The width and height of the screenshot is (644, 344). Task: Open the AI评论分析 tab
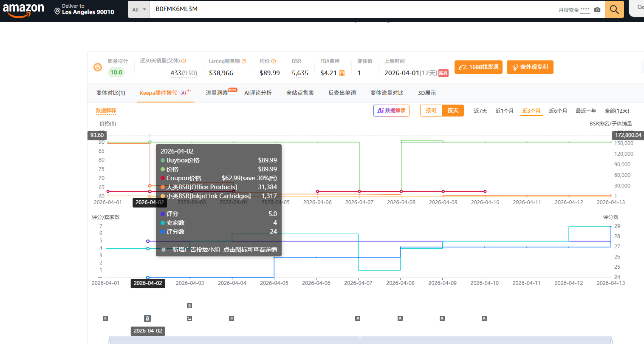(x=258, y=93)
